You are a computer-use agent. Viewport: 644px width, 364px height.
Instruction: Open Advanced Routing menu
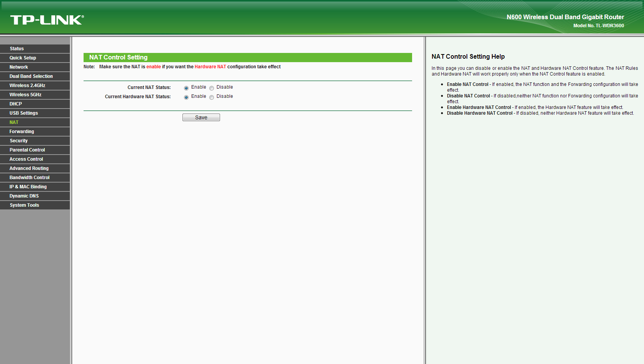(35, 168)
